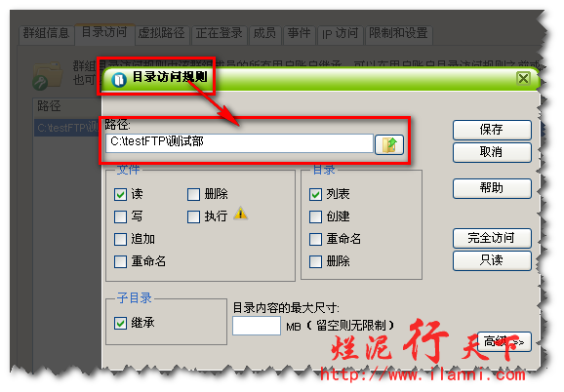Screen dimensions: 564x392
Task: Click the 完全访问 button
Action: [492, 238]
